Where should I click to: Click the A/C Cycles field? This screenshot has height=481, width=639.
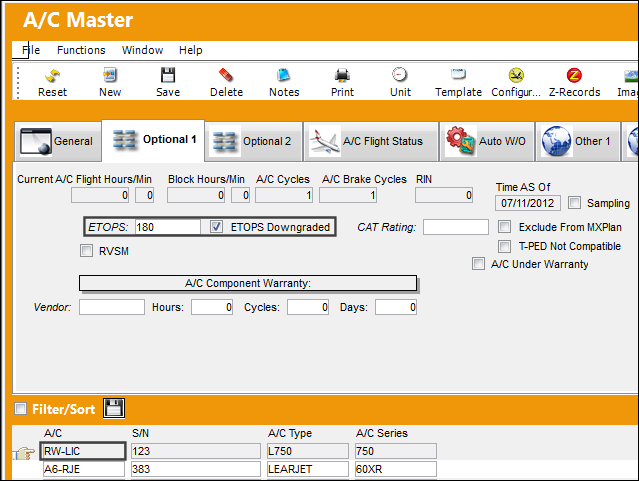coord(284,195)
